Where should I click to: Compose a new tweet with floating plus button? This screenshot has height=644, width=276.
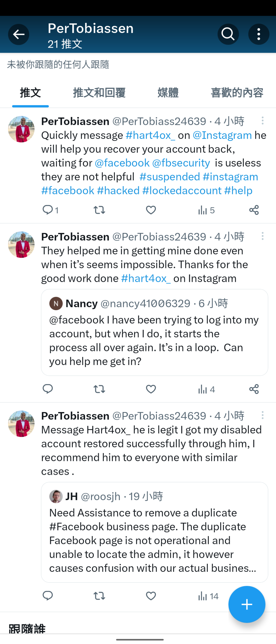(x=246, y=604)
